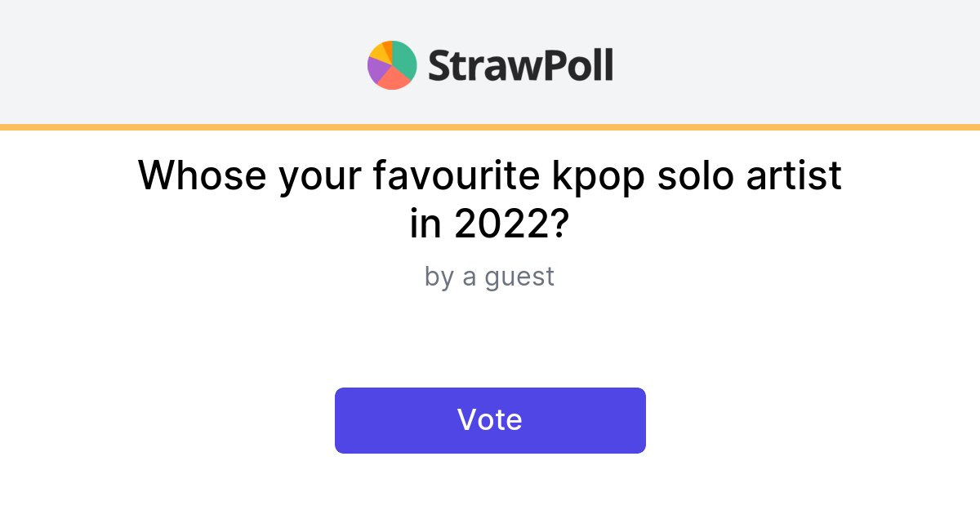Click the guest attribution below the title
The width and height of the screenshot is (980, 514).
(x=490, y=277)
